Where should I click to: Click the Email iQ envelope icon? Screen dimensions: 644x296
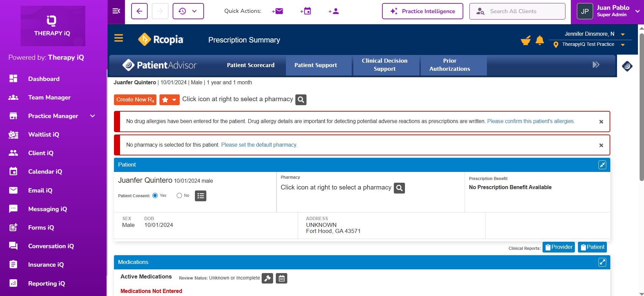[x=13, y=190]
